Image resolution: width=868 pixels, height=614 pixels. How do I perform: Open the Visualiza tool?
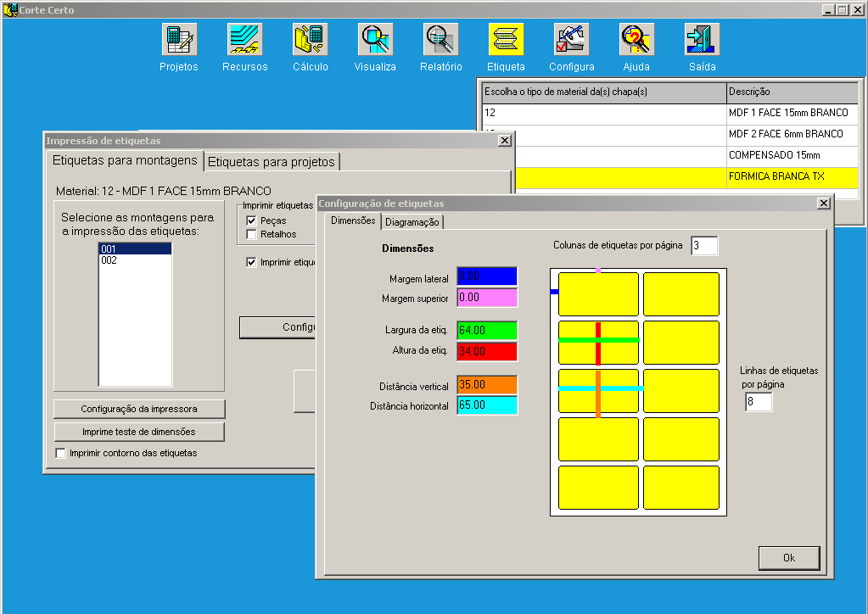pos(375,37)
